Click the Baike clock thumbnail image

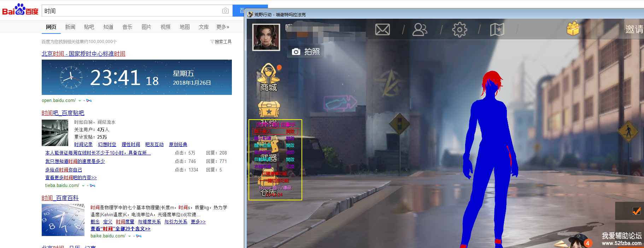pos(63,220)
